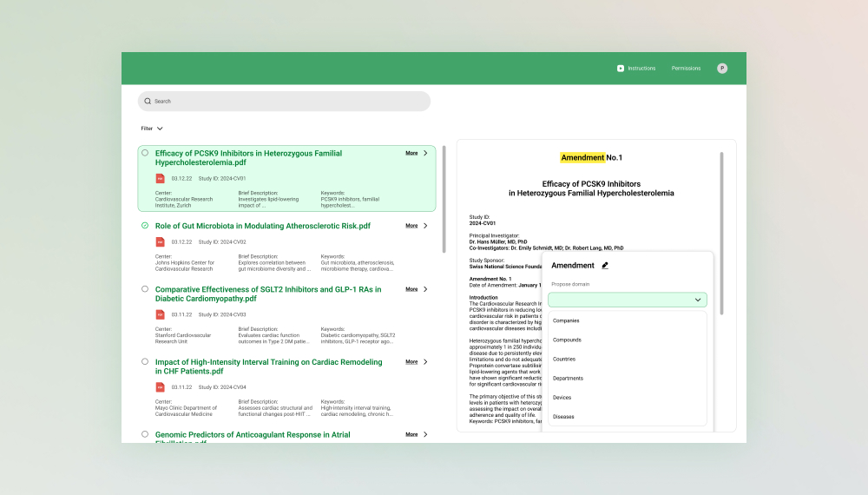Click chevron beside More for Interval Training
868x495 pixels.
tap(425, 362)
